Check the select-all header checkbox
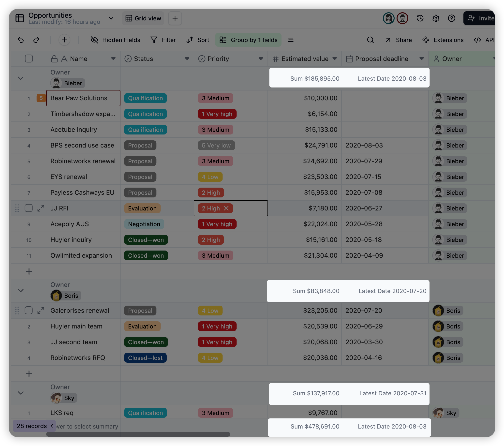Screen dimensions: 504x446 pyautogui.click(x=29, y=59)
